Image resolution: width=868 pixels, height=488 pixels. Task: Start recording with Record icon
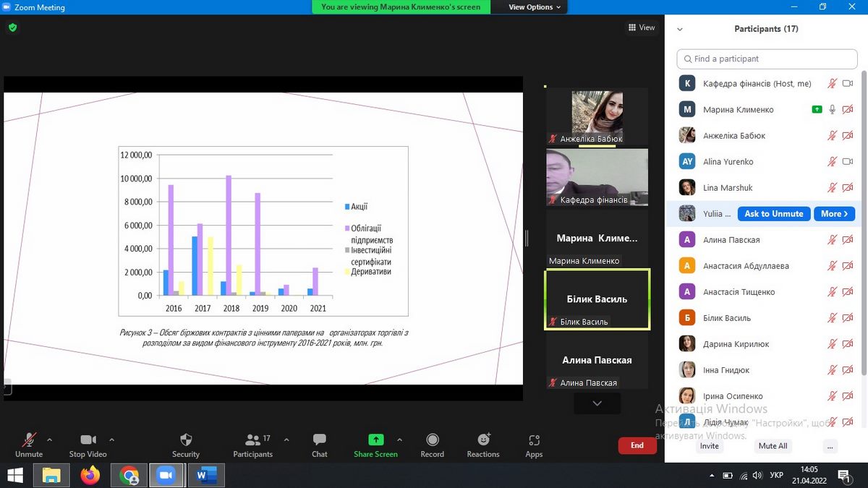[432, 440]
